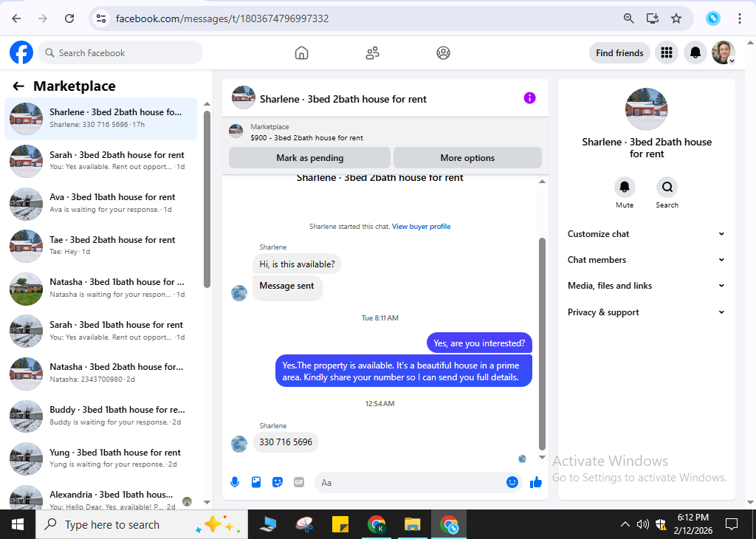Bookmark this page with the star icon
This screenshot has height=539, width=756.
(676, 18)
